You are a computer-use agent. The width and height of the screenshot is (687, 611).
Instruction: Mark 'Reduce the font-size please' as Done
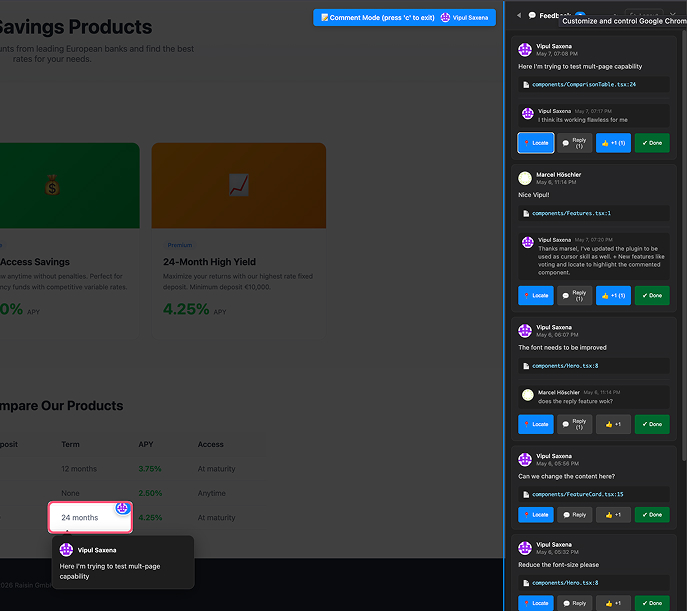(x=652, y=603)
